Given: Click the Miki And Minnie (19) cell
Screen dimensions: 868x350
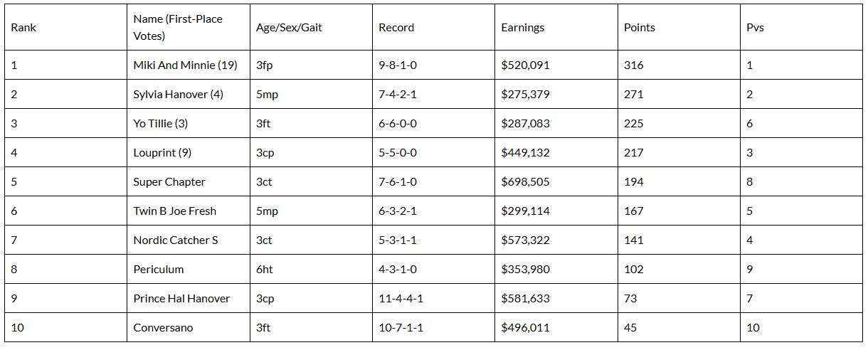Looking at the screenshot, I should (x=185, y=65).
